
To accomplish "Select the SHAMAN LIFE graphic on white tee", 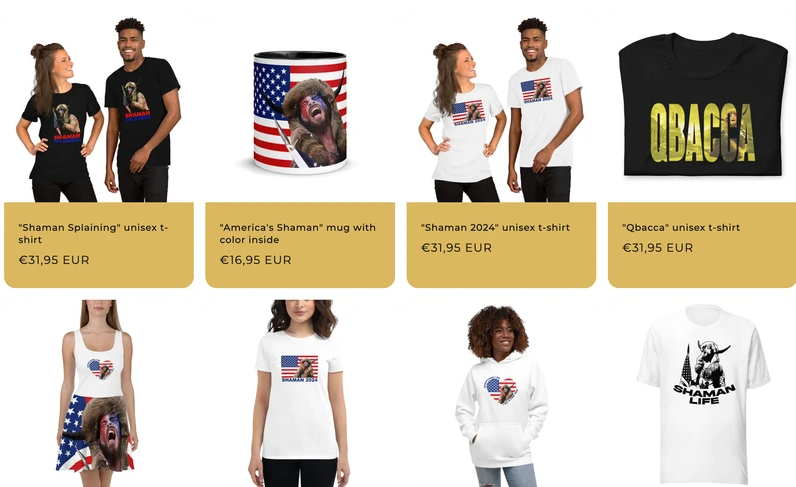I will point(705,372).
